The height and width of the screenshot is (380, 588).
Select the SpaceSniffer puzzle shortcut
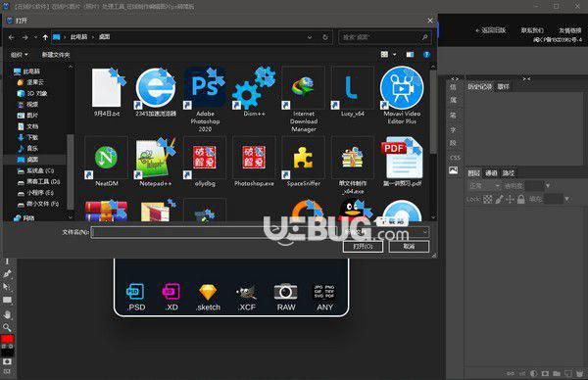304,162
